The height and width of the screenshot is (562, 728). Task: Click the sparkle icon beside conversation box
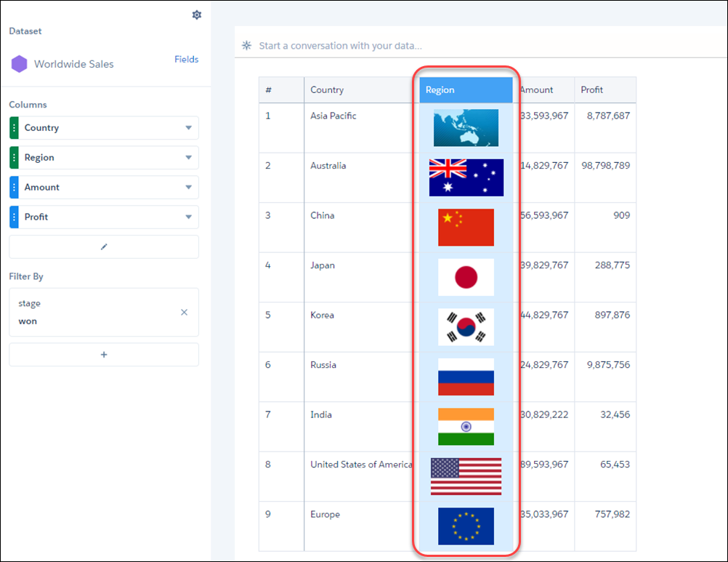click(246, 46)
